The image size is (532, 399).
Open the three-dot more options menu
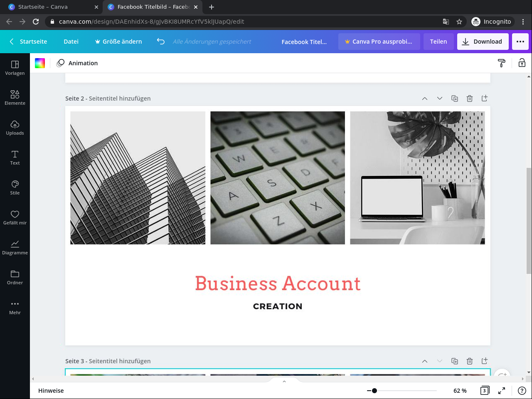coord(520,42)
